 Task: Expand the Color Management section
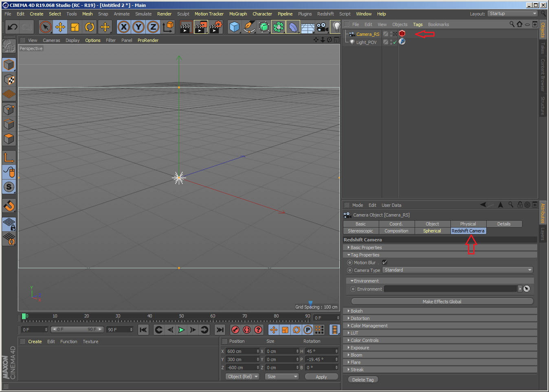(x=440, y=326)
